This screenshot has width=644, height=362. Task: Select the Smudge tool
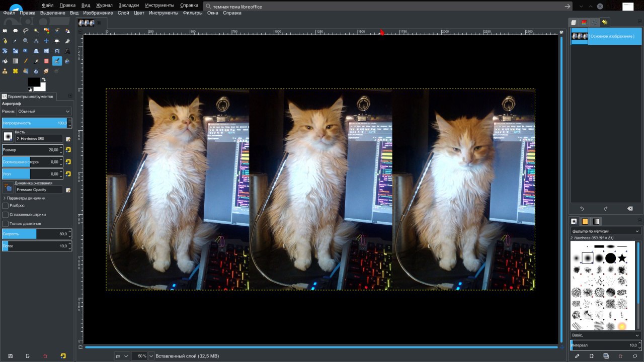[46, 71]
